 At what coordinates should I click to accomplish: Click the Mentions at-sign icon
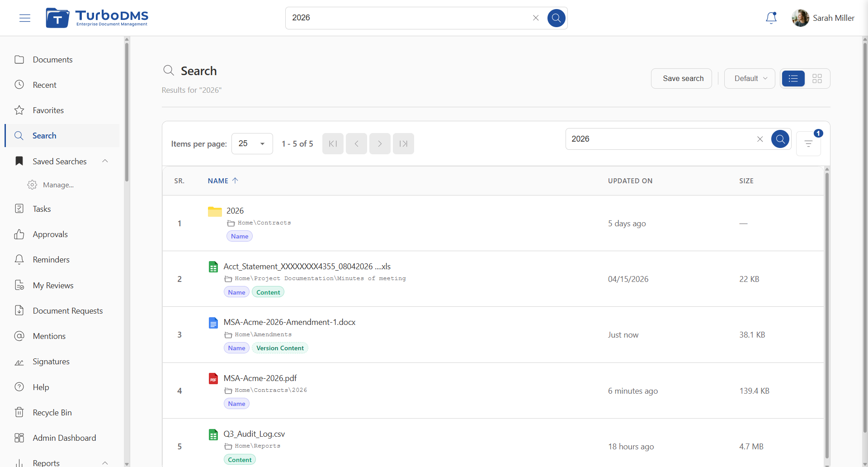point(19,336)
